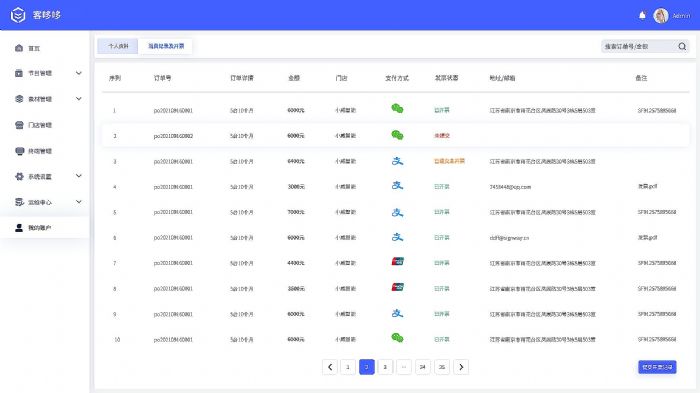
Task: Go to the next page with right arrow
Action: pyautogui.click(x=461, y=367)
